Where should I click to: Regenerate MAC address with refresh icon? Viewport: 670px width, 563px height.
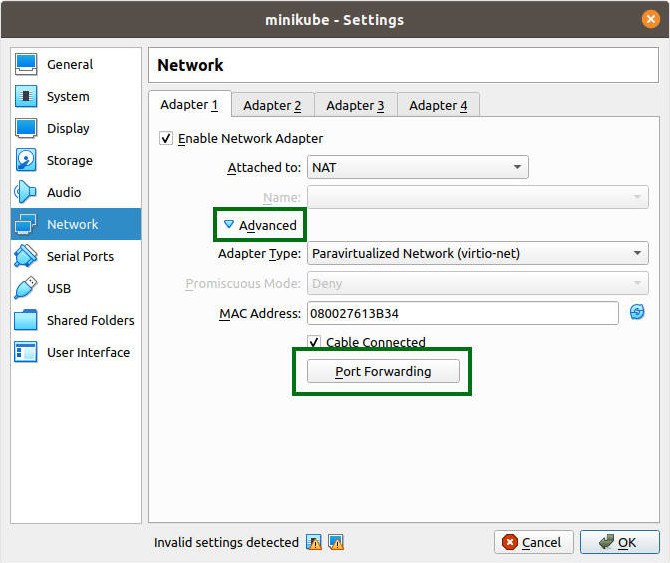[637, 313]
